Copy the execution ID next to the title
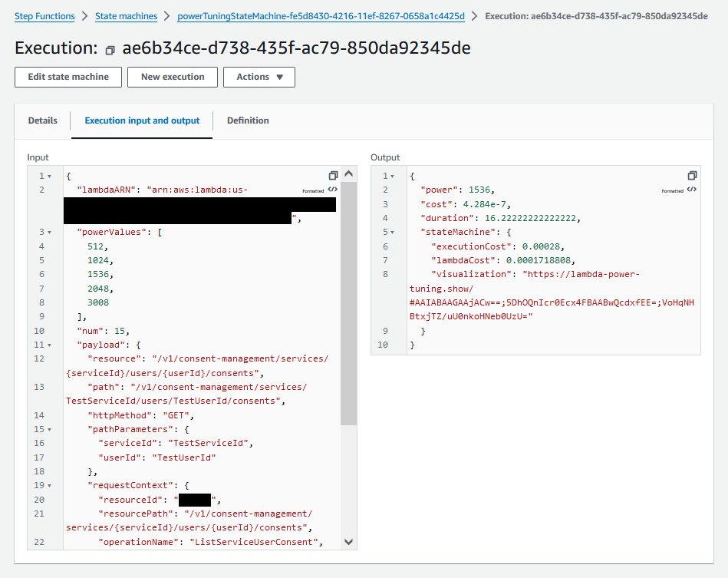The width and height of the screenshot is (728, 578). click(x=110, y=50)
